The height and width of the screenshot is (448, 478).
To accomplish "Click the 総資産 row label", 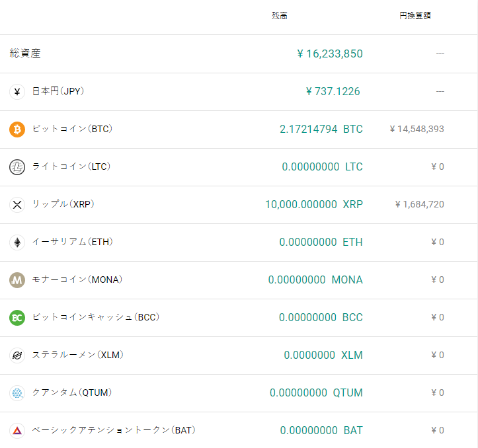I will (25, 54).
